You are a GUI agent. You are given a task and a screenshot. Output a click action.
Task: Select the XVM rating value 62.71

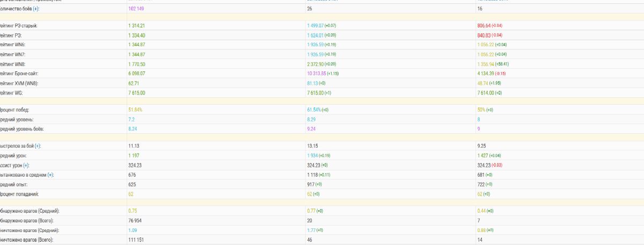(x=134, y=83)
